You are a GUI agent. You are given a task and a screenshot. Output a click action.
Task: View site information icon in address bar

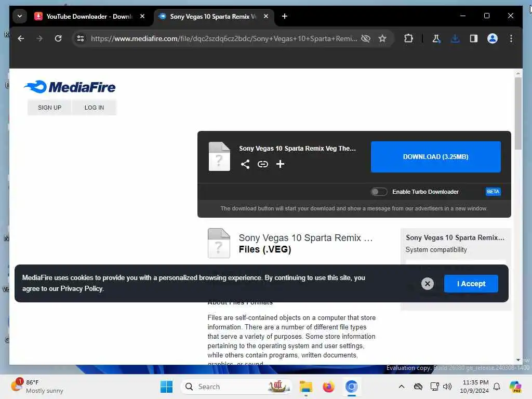coord(81,38)
